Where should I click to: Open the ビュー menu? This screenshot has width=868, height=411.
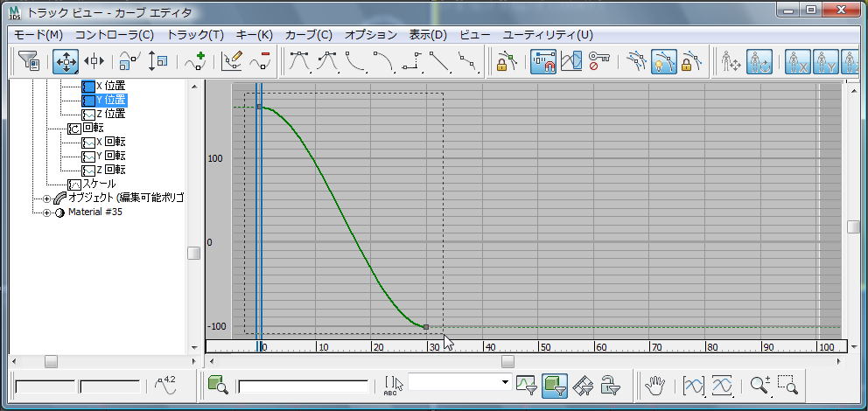click(475, 35)
